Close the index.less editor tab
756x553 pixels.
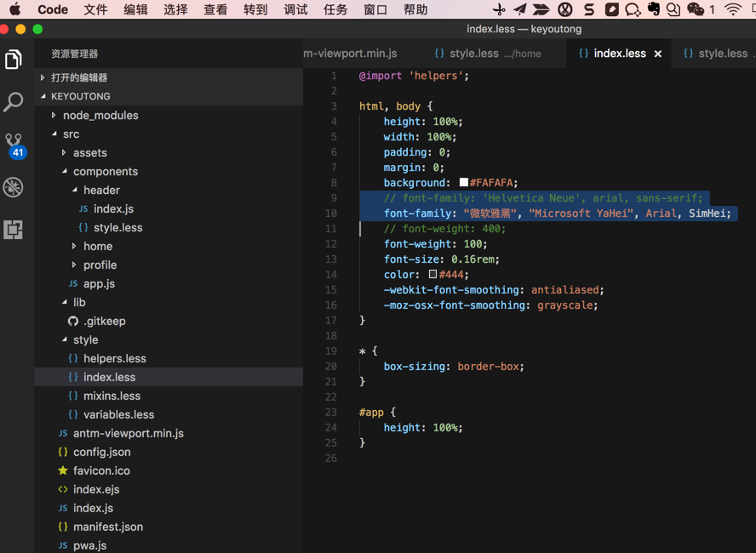657,54
